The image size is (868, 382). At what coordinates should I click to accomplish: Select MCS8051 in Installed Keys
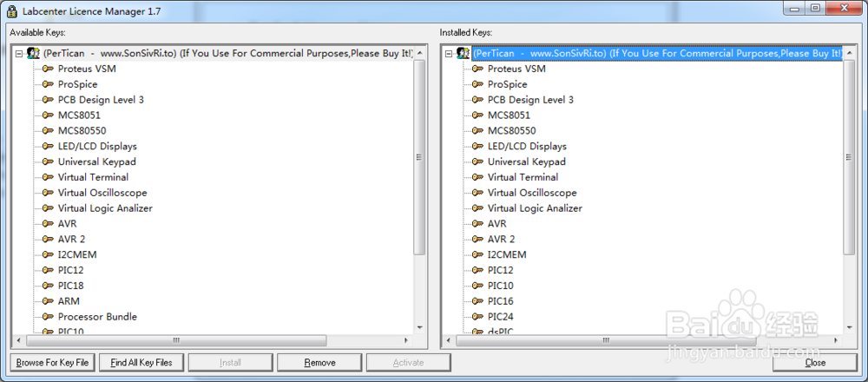click(x=509, y=115)
